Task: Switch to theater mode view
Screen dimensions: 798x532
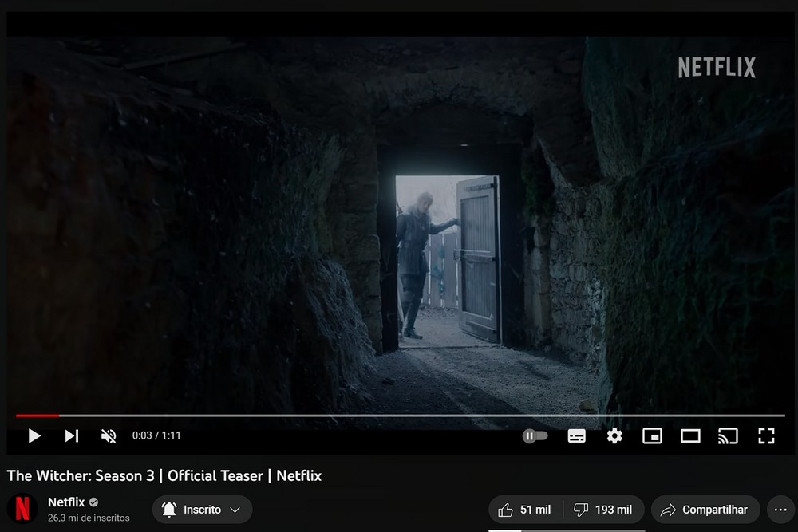Action: [690, 435]
